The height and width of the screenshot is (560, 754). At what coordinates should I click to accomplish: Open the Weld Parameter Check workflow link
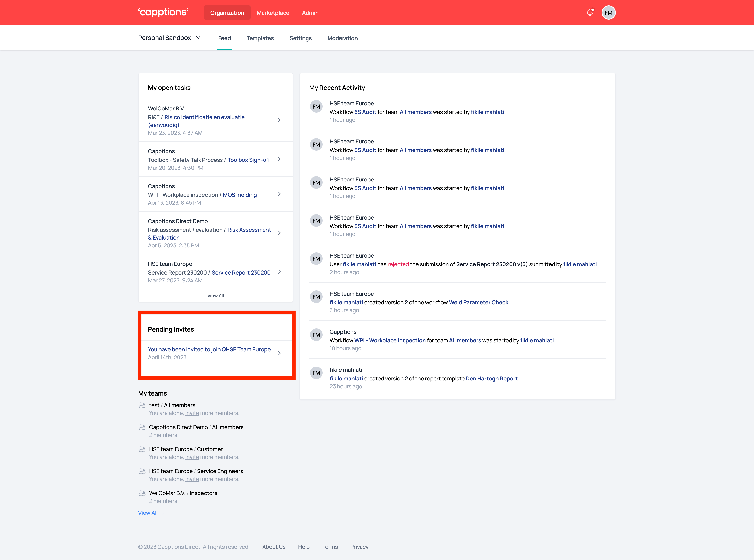pos(478,302)
